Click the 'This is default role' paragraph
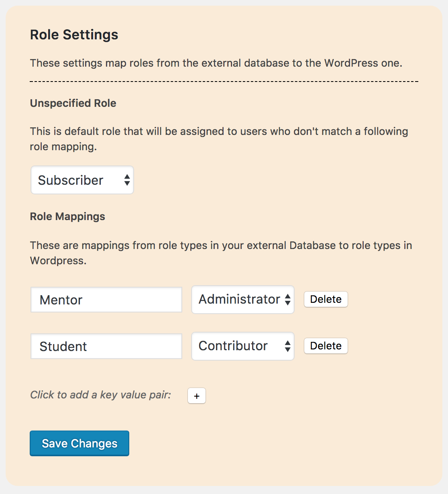This screenshot has width=448, height=494. click(219, 139)
